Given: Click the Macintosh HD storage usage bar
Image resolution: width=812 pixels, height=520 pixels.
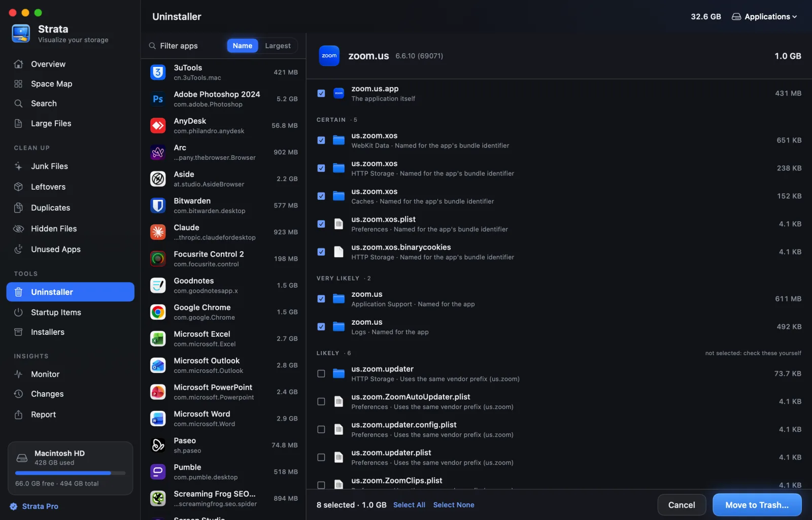Looking at the screenshot, I should click(x=70, y=473).
